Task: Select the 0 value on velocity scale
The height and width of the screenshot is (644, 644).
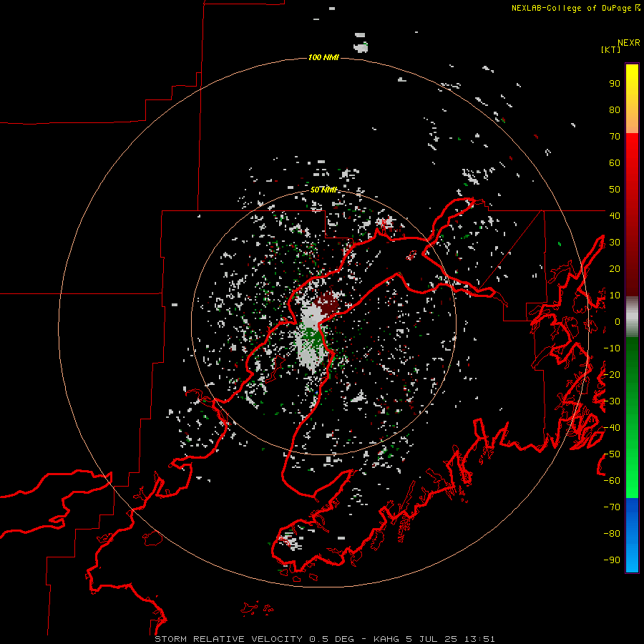Action: (x=618, y=321)
